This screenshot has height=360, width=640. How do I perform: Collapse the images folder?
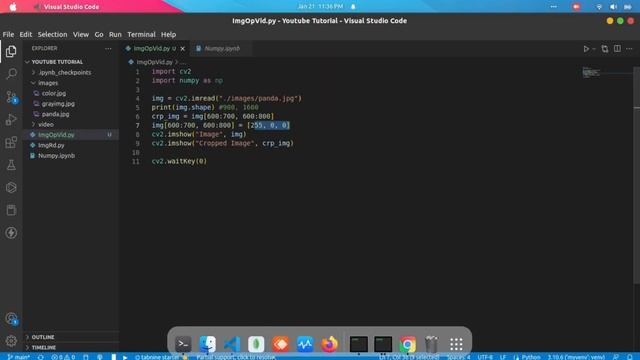(x=71, y=83)
